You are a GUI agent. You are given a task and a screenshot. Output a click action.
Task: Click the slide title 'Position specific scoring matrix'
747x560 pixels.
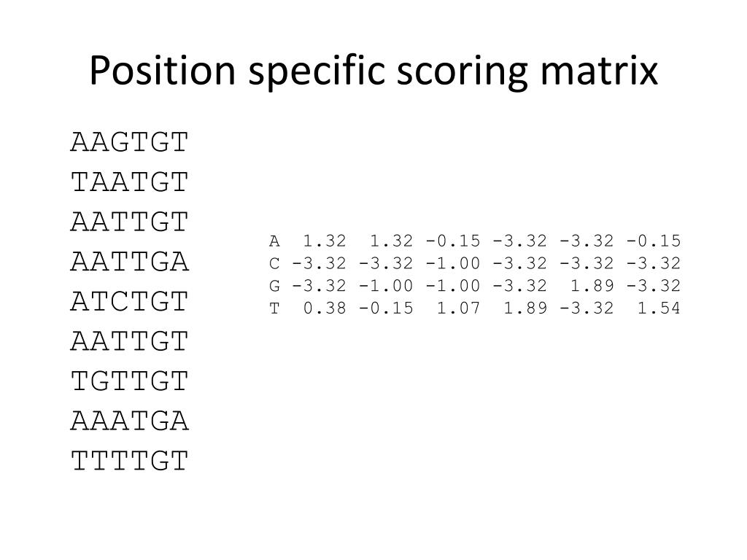[x=373, y=71]
